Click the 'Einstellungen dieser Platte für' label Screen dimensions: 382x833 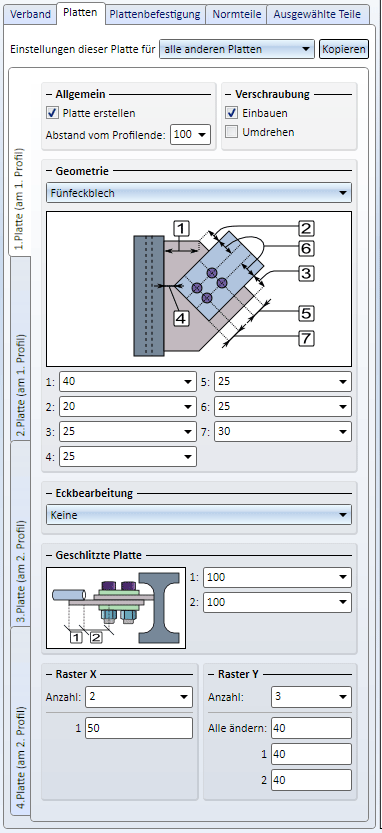coord(82,49)
